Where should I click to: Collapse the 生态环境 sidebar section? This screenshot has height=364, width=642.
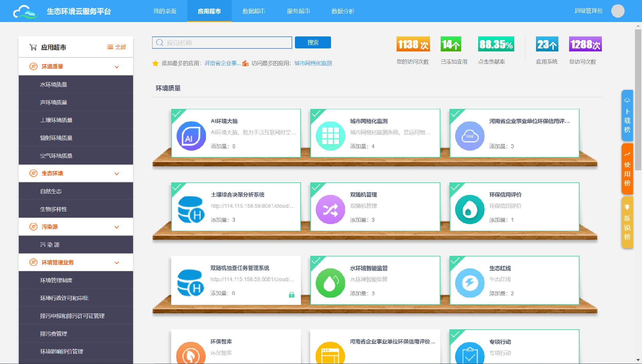117,174
